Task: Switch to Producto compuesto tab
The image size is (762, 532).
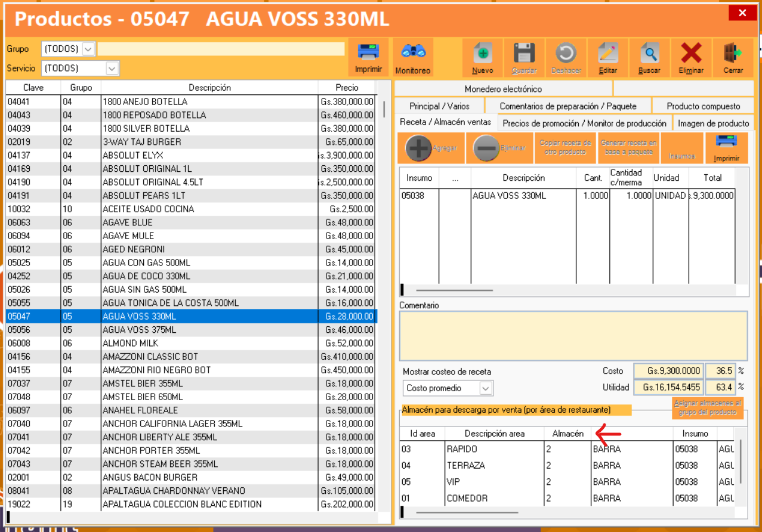Action: pos(704,106)
